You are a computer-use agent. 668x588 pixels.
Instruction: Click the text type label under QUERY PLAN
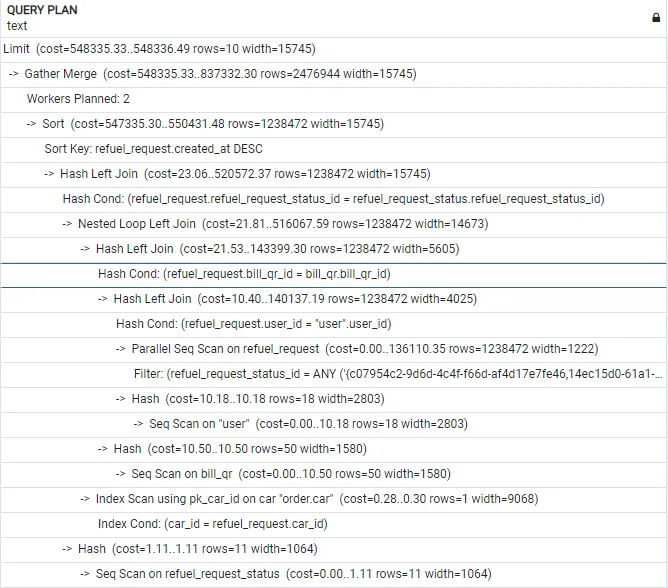point(17,26)
